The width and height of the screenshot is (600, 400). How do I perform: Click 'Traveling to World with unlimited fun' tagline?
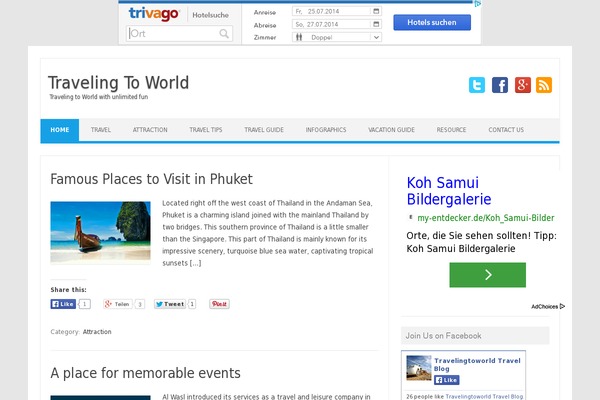tap(98, 97)
